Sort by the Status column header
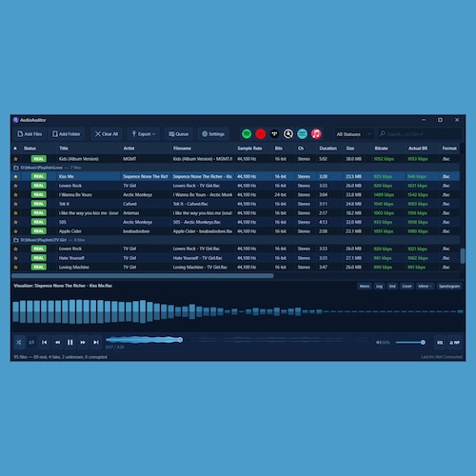This screenshot has height=476, width=476. pos(30,149)
